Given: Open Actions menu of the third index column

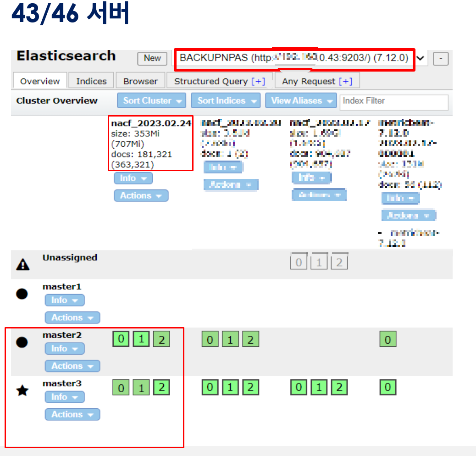Looking at the screenshot, I should 319,195.
